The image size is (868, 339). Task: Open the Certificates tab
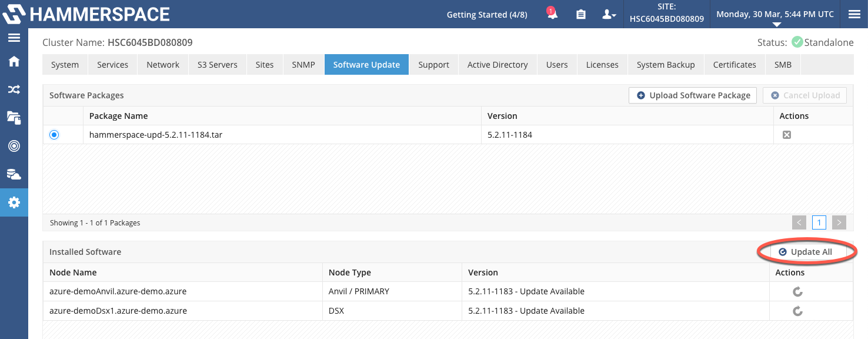coord(735,65)
